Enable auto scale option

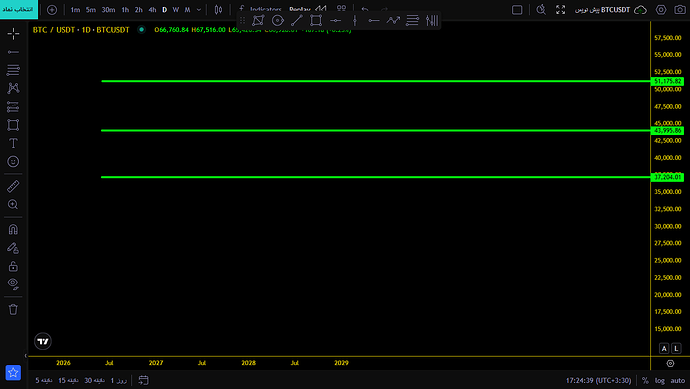tap(678, 381)
